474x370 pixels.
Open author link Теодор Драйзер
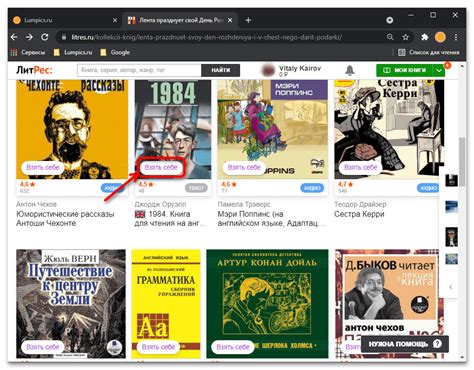(x=360, y=204)
